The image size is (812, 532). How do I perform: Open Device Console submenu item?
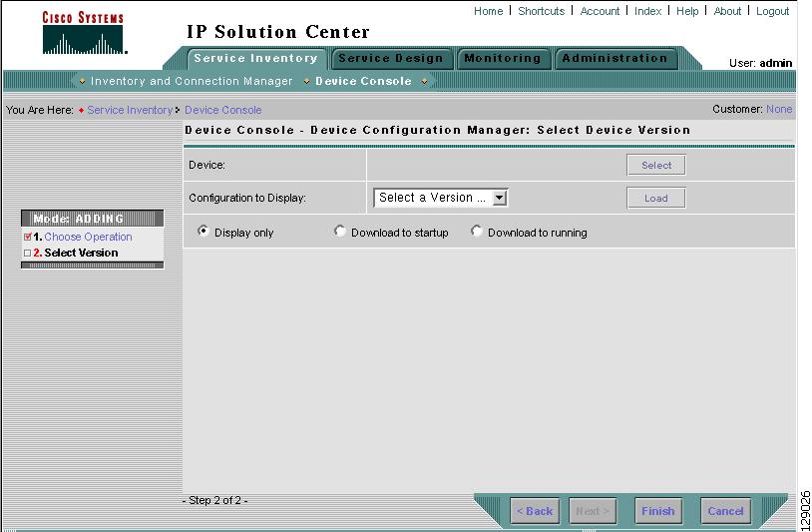(x=363, y=81)
